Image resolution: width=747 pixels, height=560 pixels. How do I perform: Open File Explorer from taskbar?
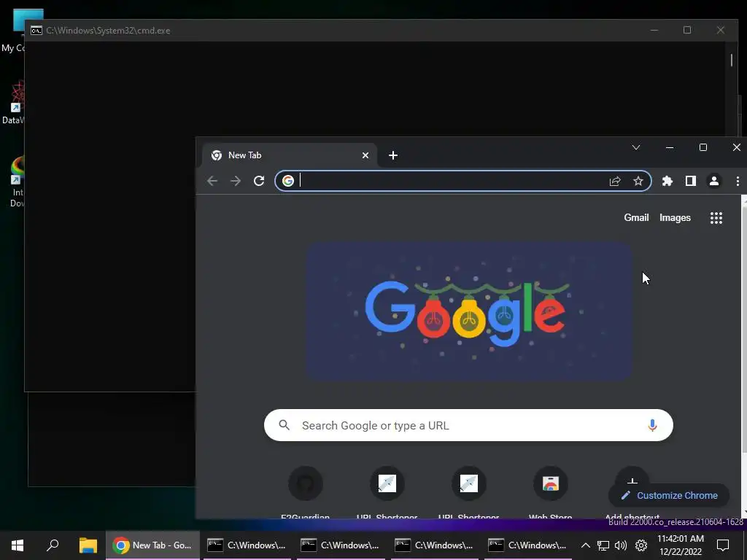tap(88, 545)
